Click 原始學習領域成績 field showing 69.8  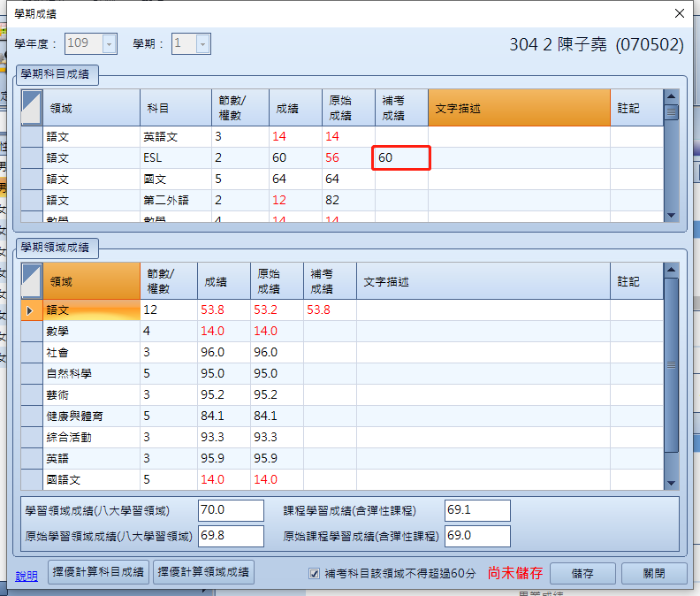(x=231, y=536)
